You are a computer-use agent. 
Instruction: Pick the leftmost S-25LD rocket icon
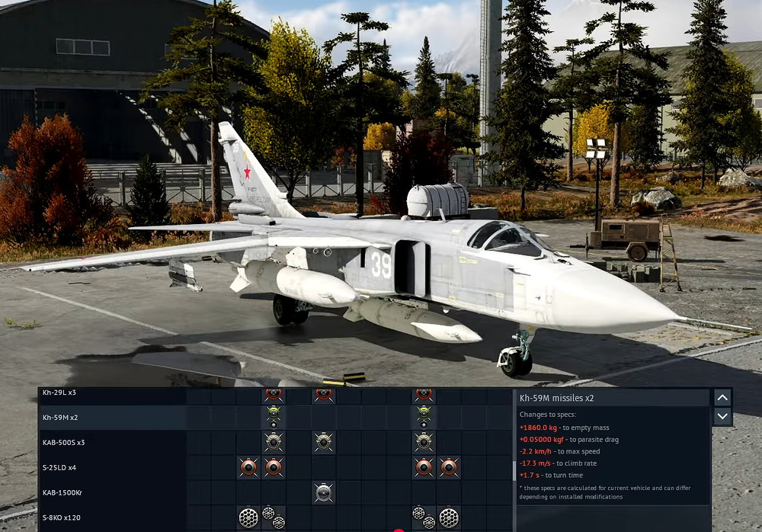tap(248, 467)
